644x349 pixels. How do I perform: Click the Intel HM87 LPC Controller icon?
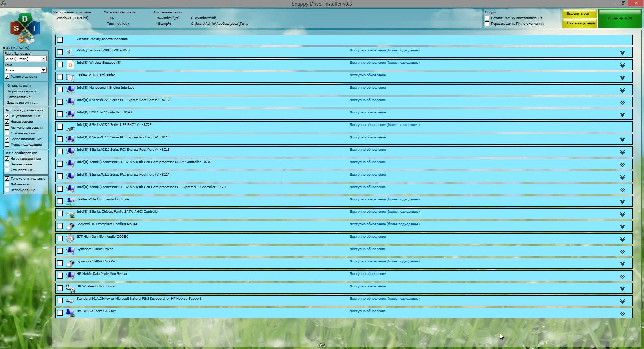tap(70, 114)
